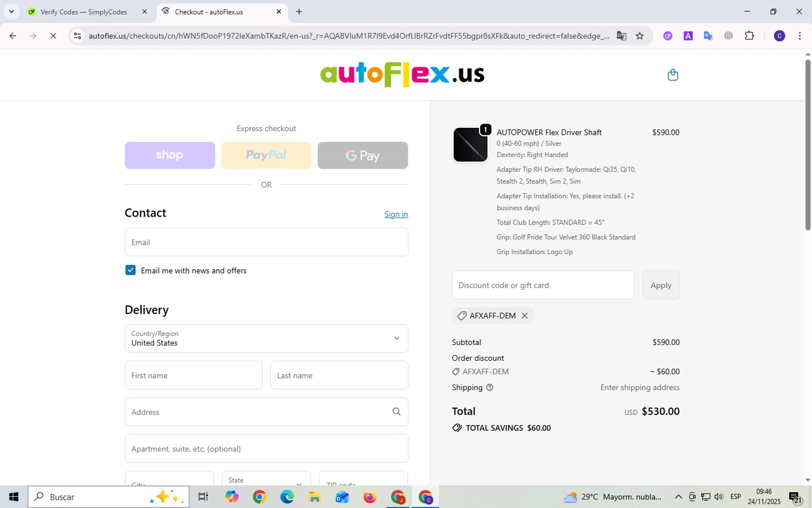Click the Google Translate extension icon

[x=708, y=36]
